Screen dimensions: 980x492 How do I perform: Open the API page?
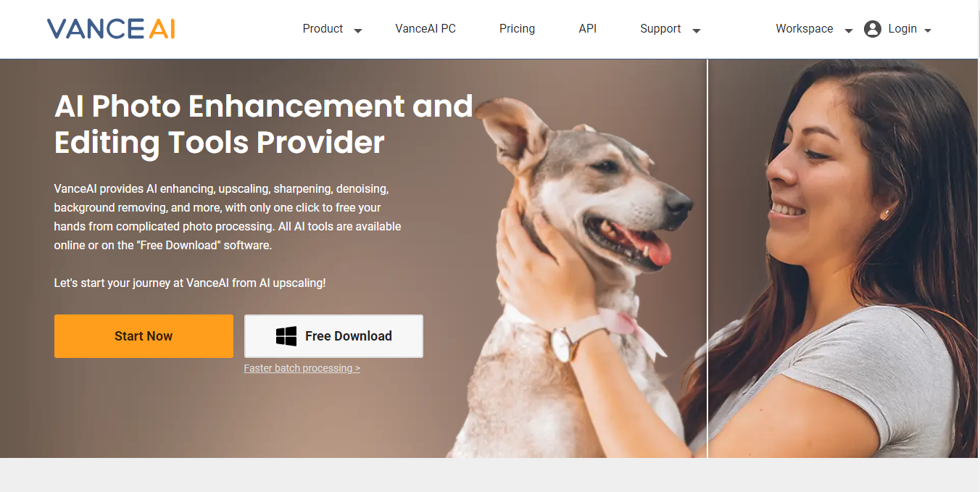tap(588, 29)
